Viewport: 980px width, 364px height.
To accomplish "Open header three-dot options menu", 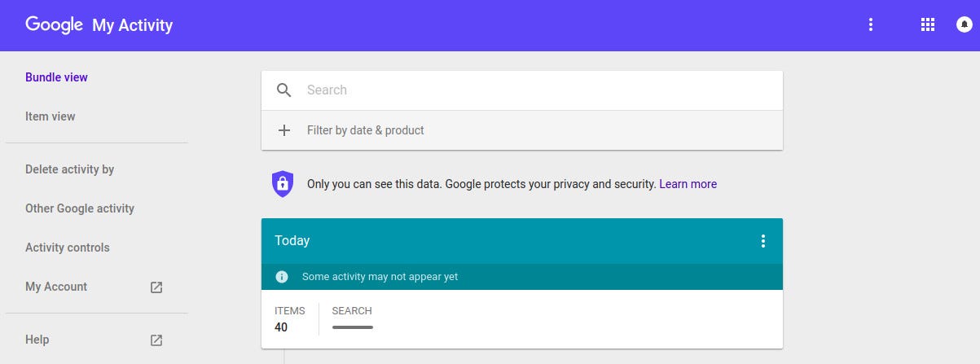I will [871, 24].
